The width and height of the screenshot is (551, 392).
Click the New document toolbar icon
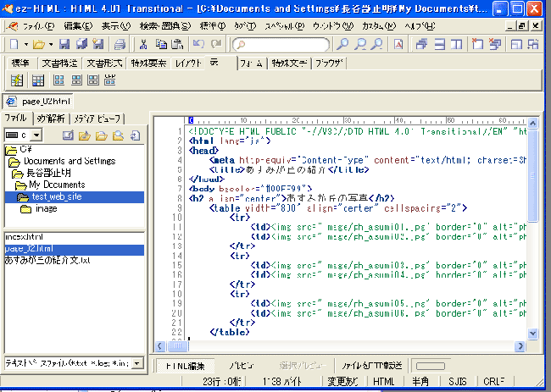click(x=15, y=44)
